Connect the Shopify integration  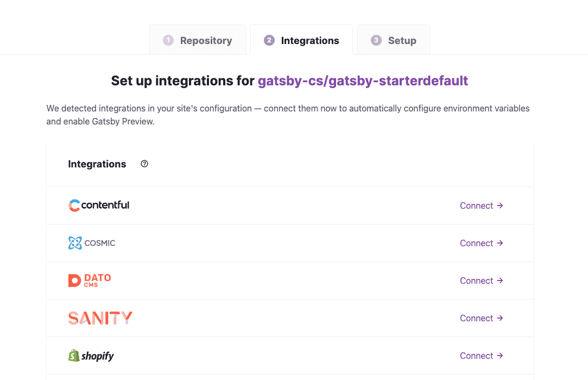tap(477, 356)
